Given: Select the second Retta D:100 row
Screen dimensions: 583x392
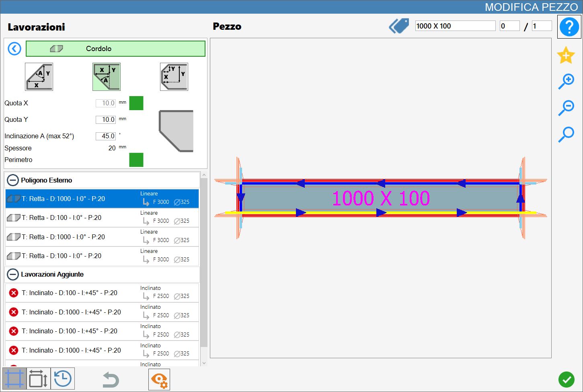Looking at the screenshot, I should coord(102,256).
